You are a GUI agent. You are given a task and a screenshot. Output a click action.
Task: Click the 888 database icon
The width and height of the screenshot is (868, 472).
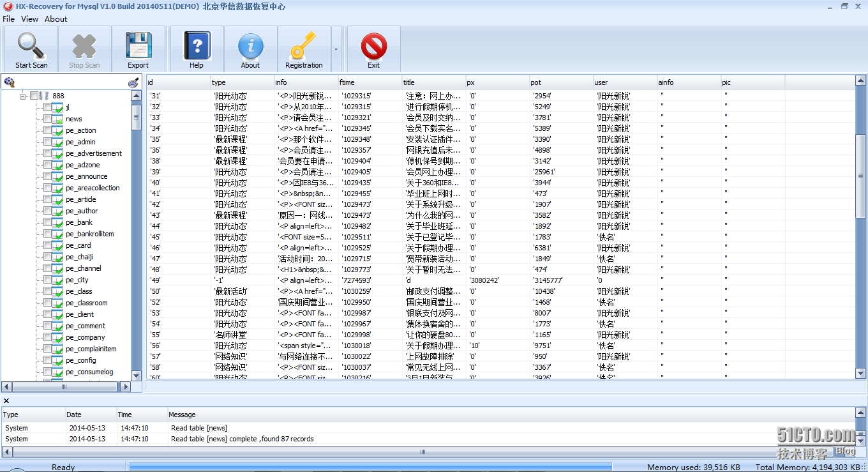point(45,96)
